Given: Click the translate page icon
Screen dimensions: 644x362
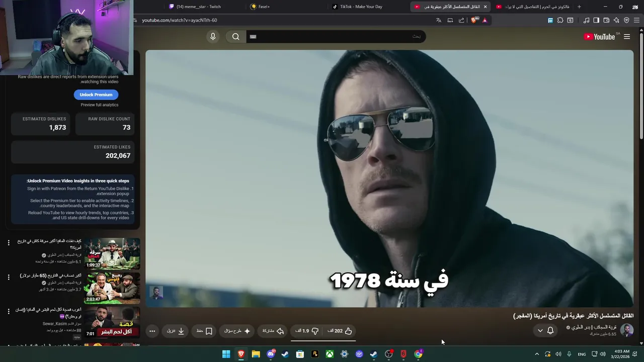Looking at the screenshot, I should [x=439, y=20].
